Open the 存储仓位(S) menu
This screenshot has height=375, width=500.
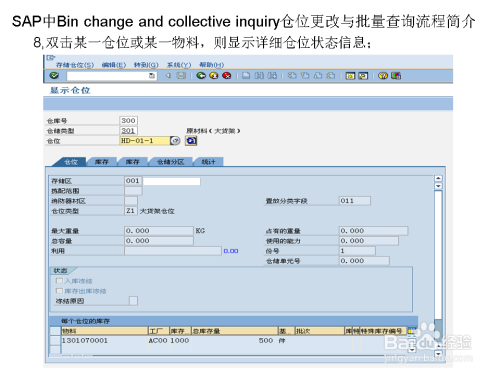coord(75,65)
